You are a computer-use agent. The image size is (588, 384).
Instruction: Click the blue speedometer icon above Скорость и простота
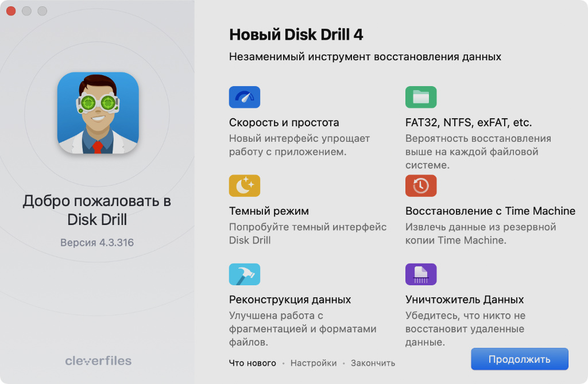(245, 97)
